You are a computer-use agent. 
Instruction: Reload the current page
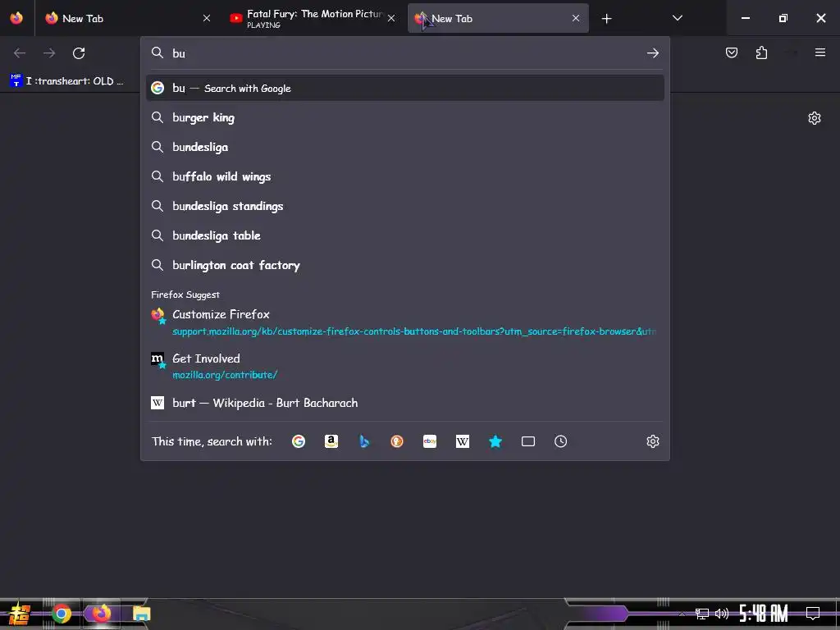pyautogui.click(x=79, y=53)
